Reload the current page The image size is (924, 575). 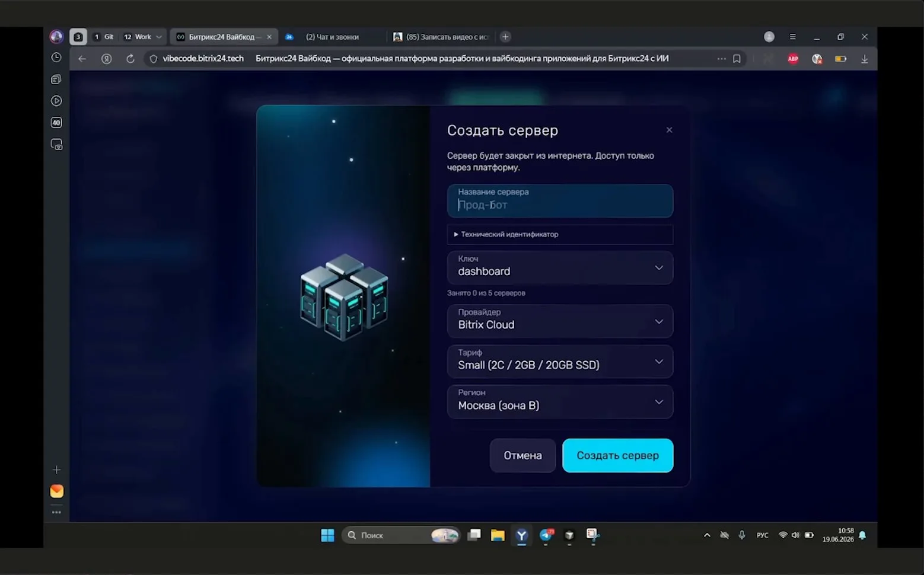(x=130, y=59)
